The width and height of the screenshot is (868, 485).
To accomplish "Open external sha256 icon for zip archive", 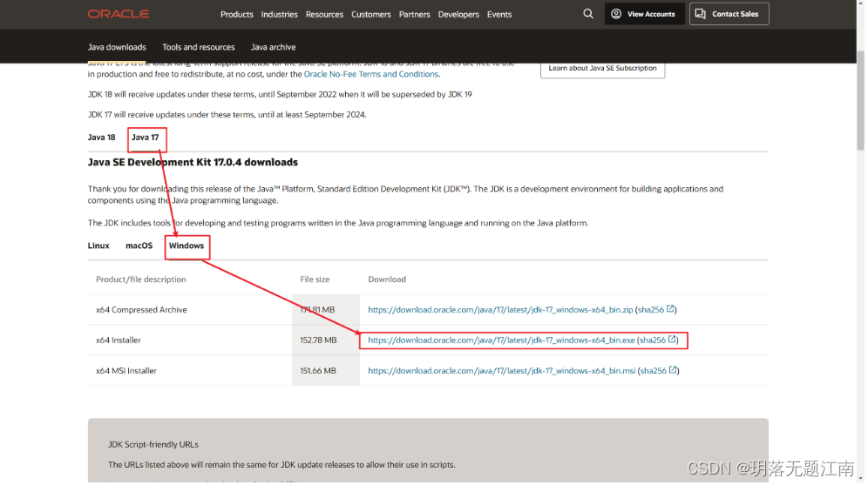I will (670, 309).
